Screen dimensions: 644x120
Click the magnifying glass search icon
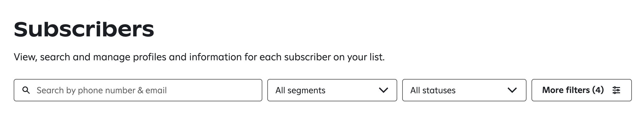click(x=26, y=90)
